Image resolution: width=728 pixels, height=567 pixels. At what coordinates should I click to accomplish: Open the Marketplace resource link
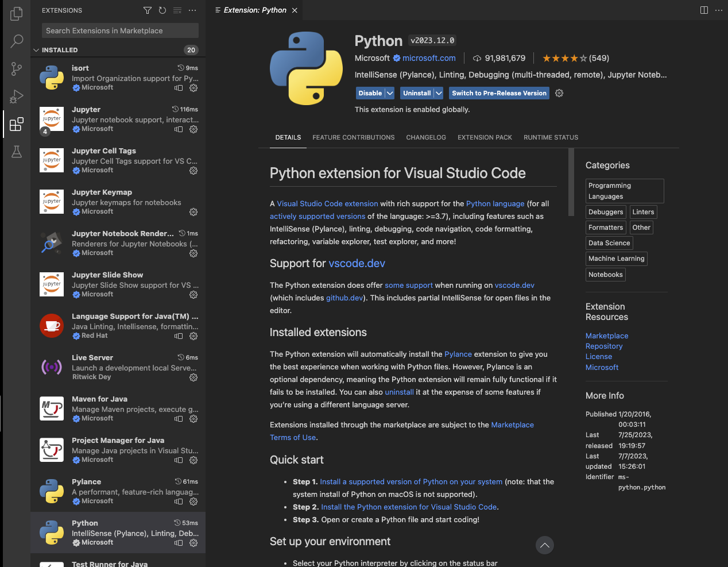click(607, 336)
